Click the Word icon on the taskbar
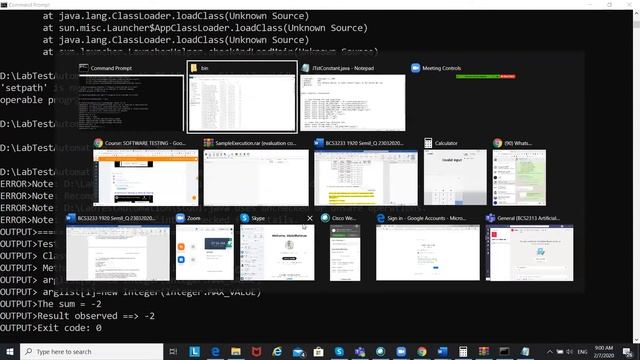This screenshot has height=360, width=640. (442, 351)
